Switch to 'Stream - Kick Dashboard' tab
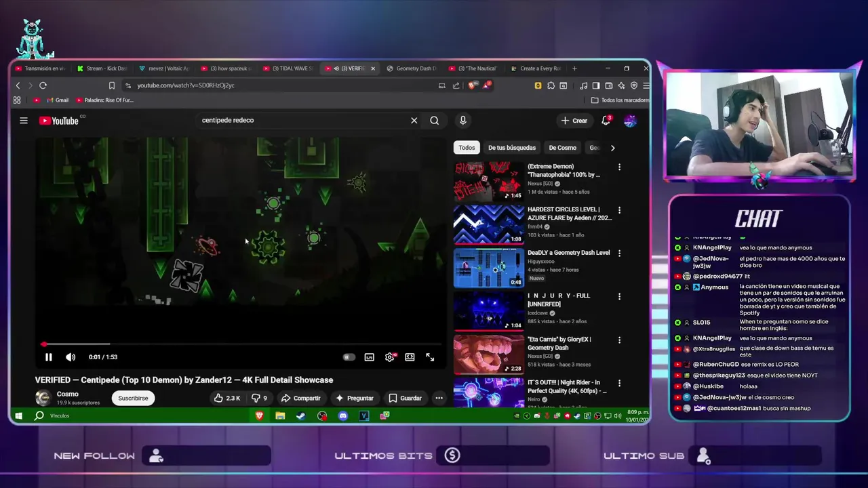868x488 pixels. click(102, 68)
